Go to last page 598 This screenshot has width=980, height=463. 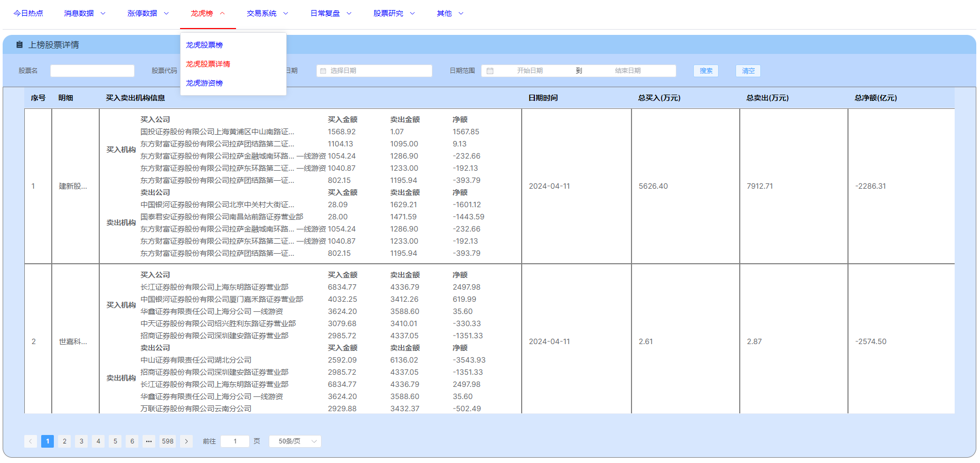pos(168,441)
